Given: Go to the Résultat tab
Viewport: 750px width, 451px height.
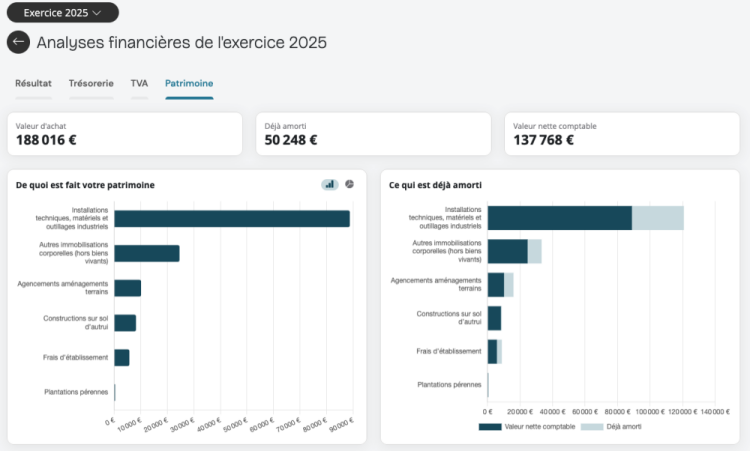Looking at the screenshot, I should coord(33,83).
